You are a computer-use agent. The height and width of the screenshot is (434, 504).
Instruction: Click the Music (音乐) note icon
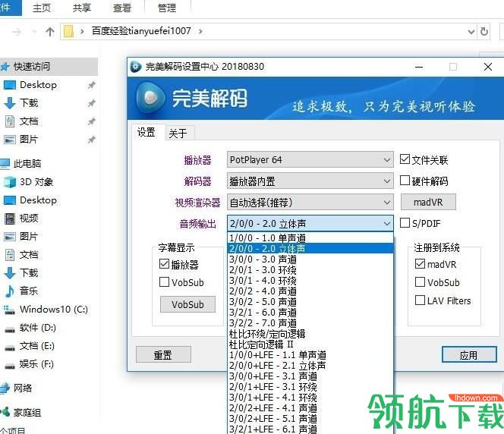[x=10, y=291]
